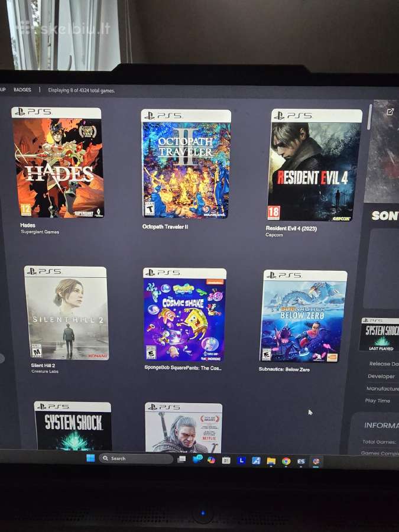This screenshot has width=399, height=532.
Task: Launch Copilot from the taskbar
Action: click(212, 460)
